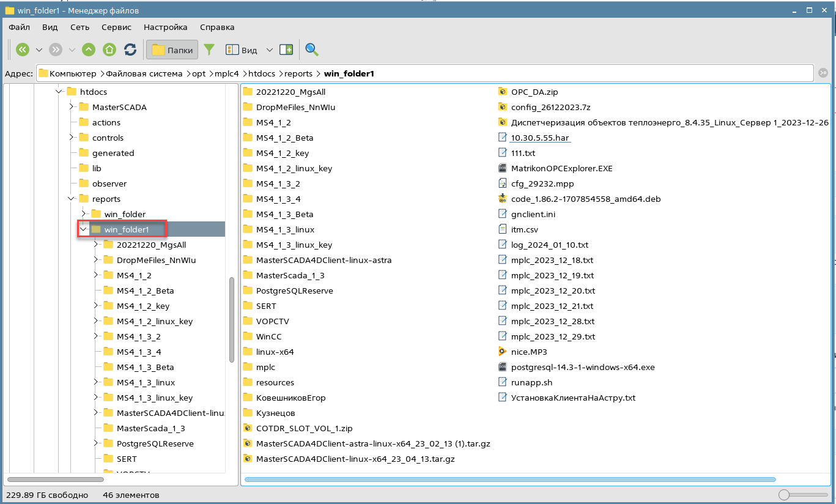Click the Вид toolbar button
This screenshot has height=504, width=836.
242,50
